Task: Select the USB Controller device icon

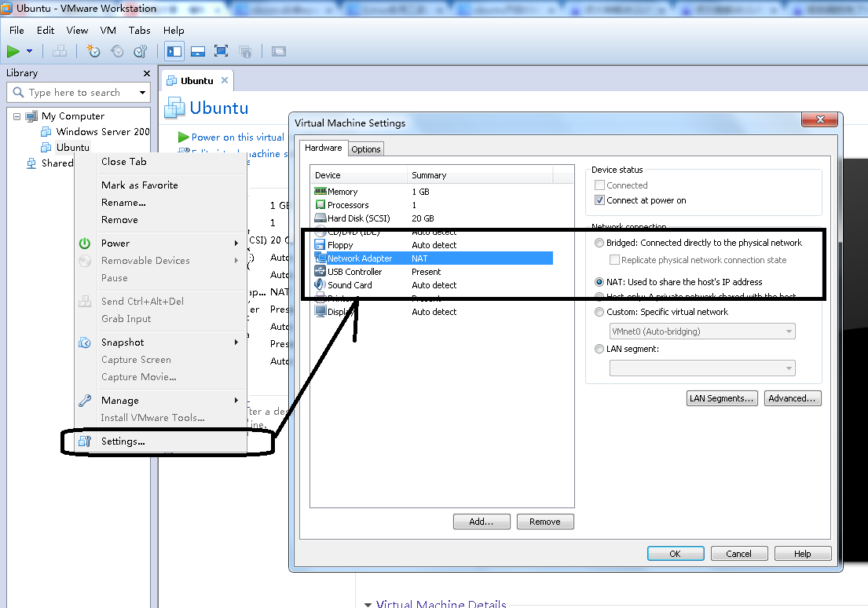Action: pyautogui.click(x=320, y=272)
